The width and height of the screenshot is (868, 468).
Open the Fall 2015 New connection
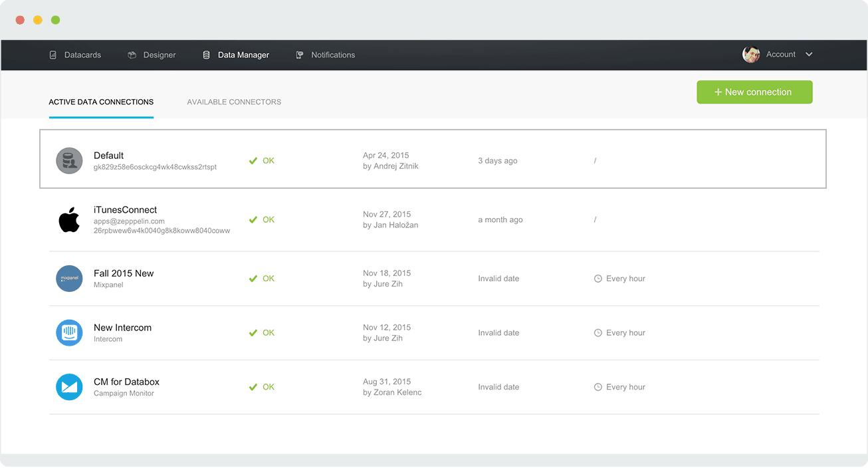124,273
